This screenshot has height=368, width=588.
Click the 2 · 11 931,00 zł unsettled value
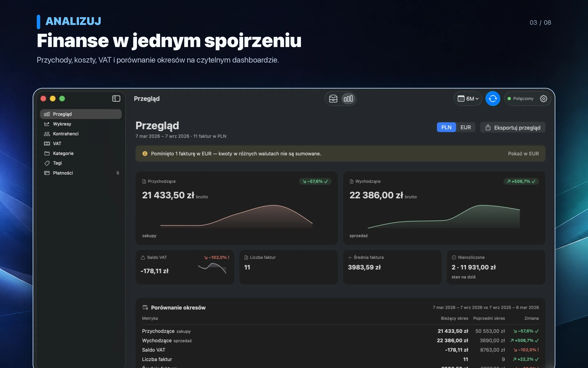pyautogui.click(x=473, y=267)
